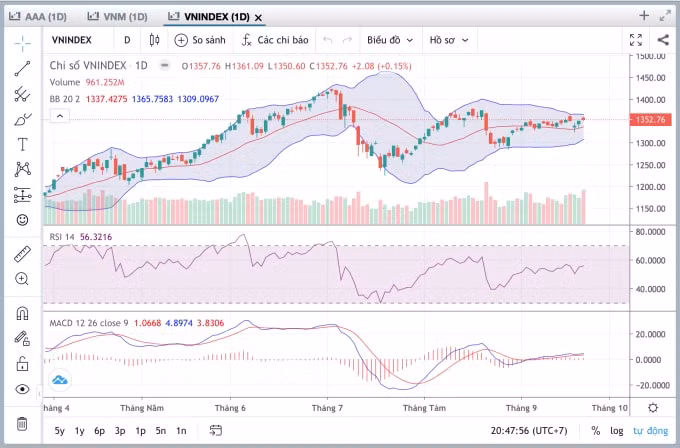Open the candlestick chart style selector

[x=154, y=40]
